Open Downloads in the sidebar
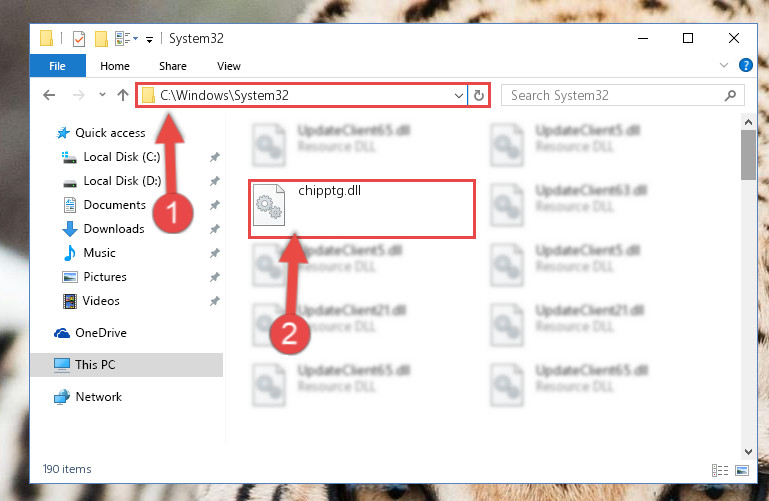The width and height of the screenshot is (769, 501). click(x=114, y=229)
